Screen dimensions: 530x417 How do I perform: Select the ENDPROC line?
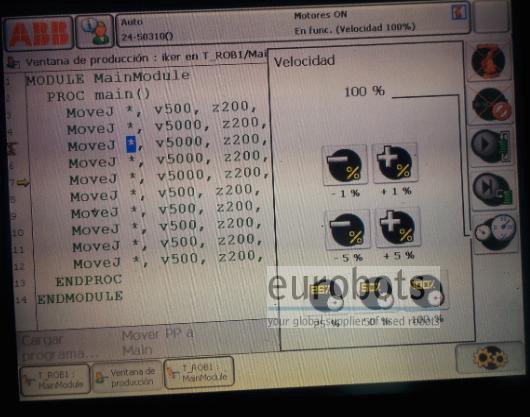89,280
